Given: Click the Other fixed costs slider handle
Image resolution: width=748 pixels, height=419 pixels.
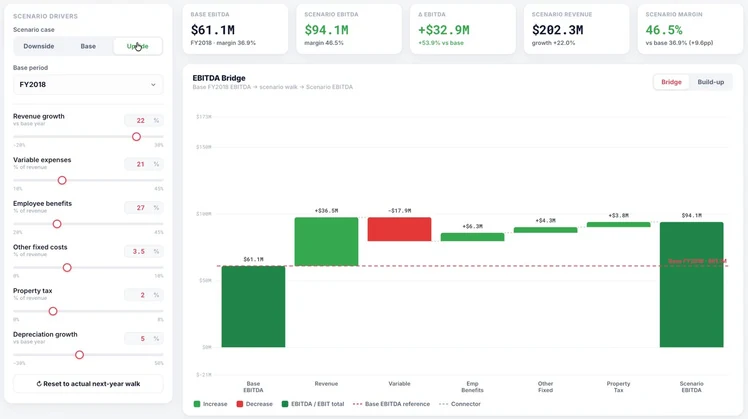Looking at the screenshot, I should [67, 268].
